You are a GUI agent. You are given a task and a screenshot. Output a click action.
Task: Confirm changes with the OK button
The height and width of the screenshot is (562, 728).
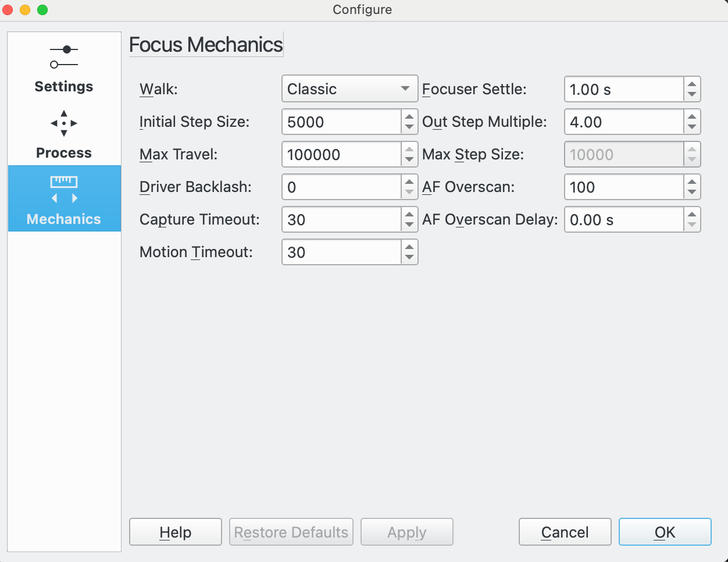point(665,531)
